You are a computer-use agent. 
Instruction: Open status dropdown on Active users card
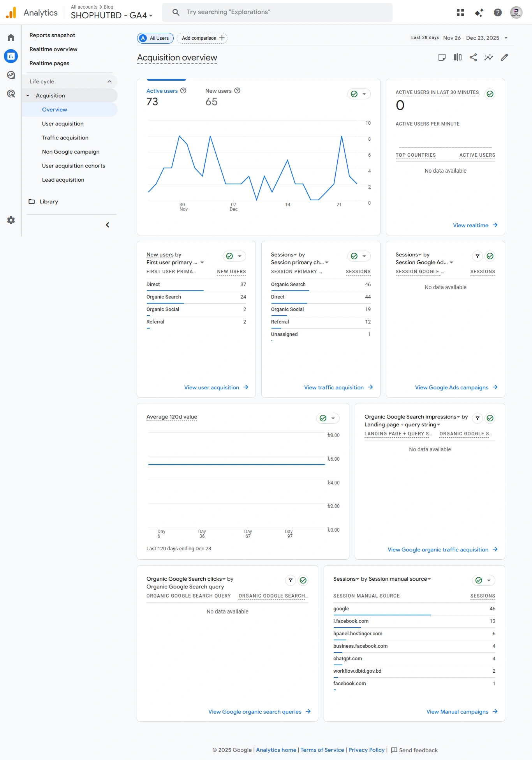click(x=359, y=94)
